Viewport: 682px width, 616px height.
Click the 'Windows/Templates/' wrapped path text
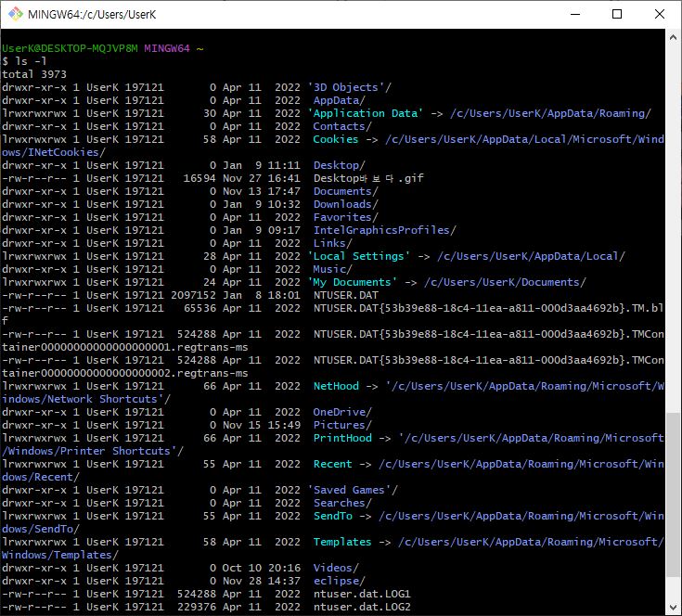pos(60,555)
